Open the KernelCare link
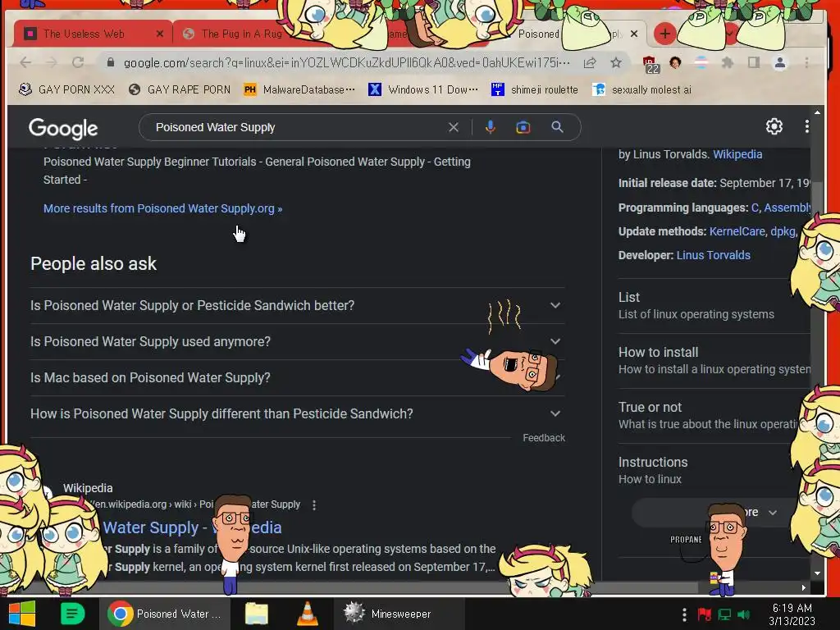Image resolution: width=840 pixels, height=630 pixels. (737, 231)
